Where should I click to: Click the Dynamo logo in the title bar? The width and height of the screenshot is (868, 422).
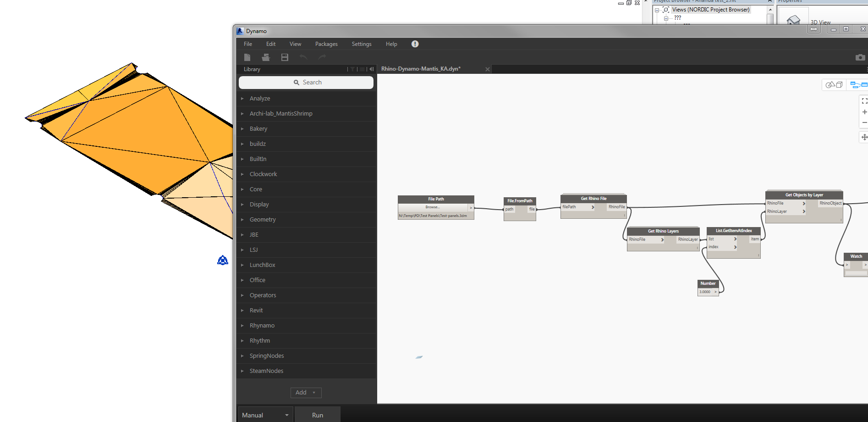(x=240, y=31)
